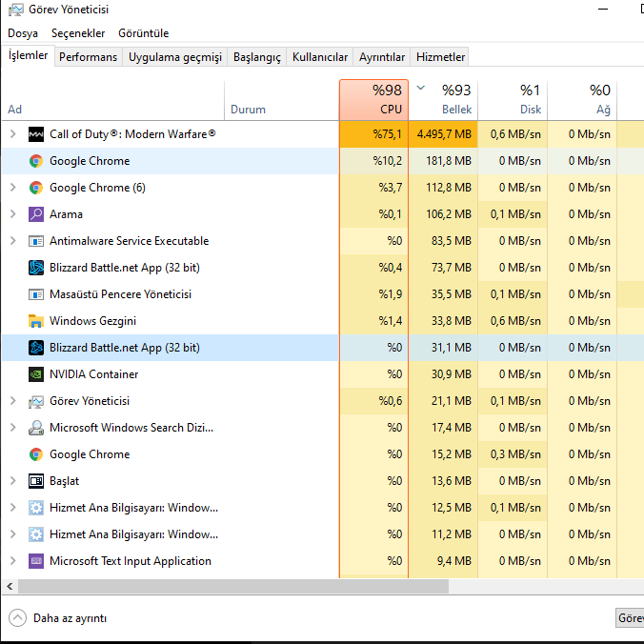Expand Microsoft Text Input Application
The width and height of the screenshot is (644, 644).
tap(13, 561)
